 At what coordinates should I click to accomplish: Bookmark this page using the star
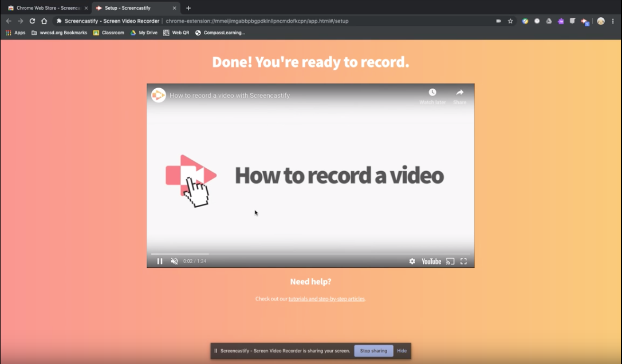[x=510, y=21]
